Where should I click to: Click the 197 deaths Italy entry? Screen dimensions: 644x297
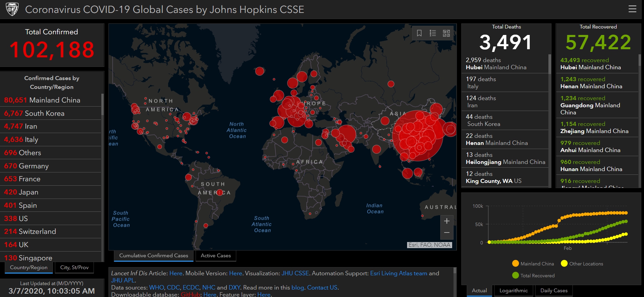point(505,82)
